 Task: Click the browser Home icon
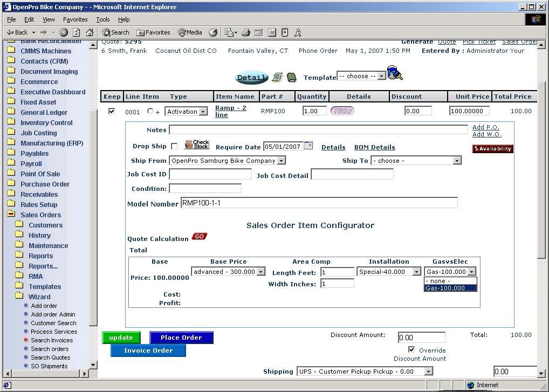point(90,32)
